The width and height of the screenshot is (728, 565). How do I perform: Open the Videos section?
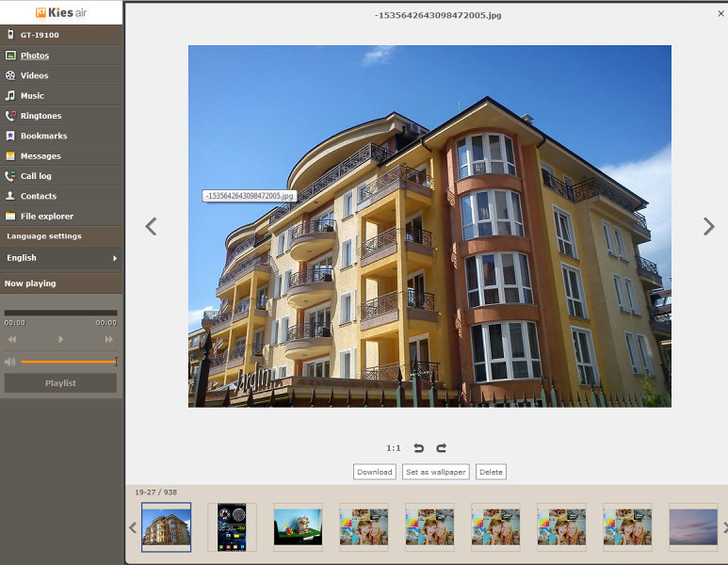(34, 75)
